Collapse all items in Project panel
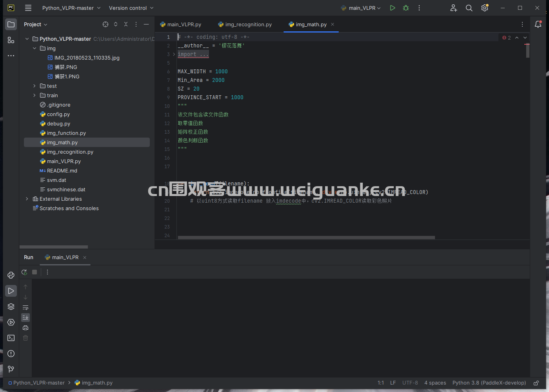 click(126, 24)
